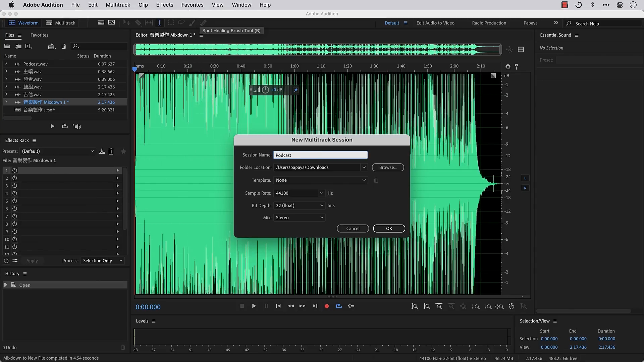Click the Browse button for folder
Screen dimensions: 644x362
pyautogui.click(x=388, y=167)
